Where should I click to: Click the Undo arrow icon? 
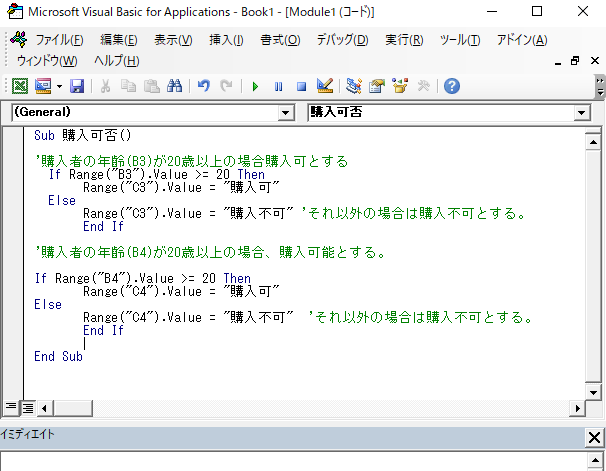(x=204, y=86)
